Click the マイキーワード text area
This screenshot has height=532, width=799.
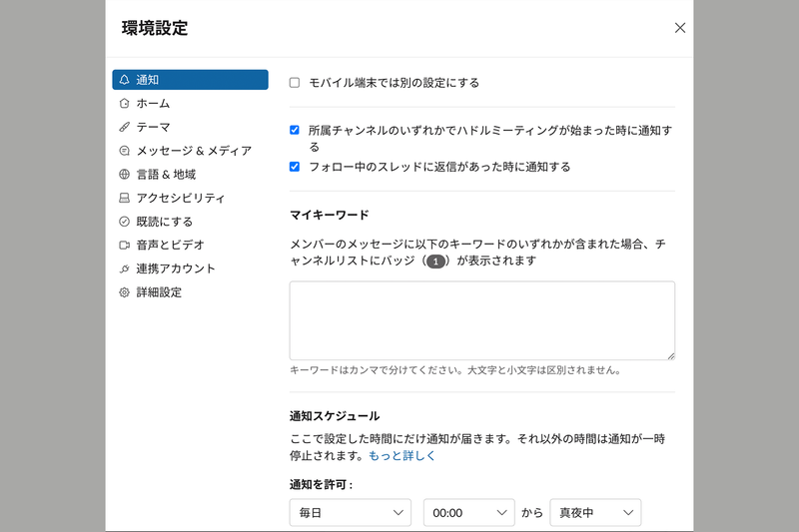click(x=482, y=320)
